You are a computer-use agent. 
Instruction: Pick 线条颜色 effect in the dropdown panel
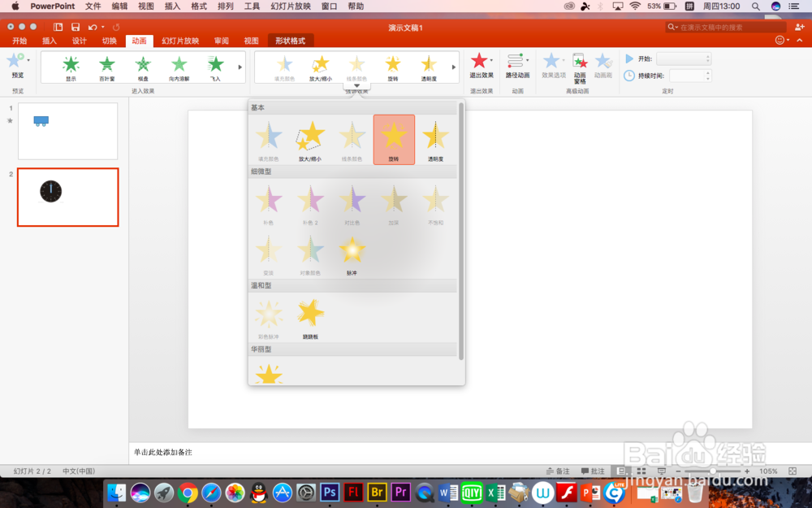click(x=352, y=140)
